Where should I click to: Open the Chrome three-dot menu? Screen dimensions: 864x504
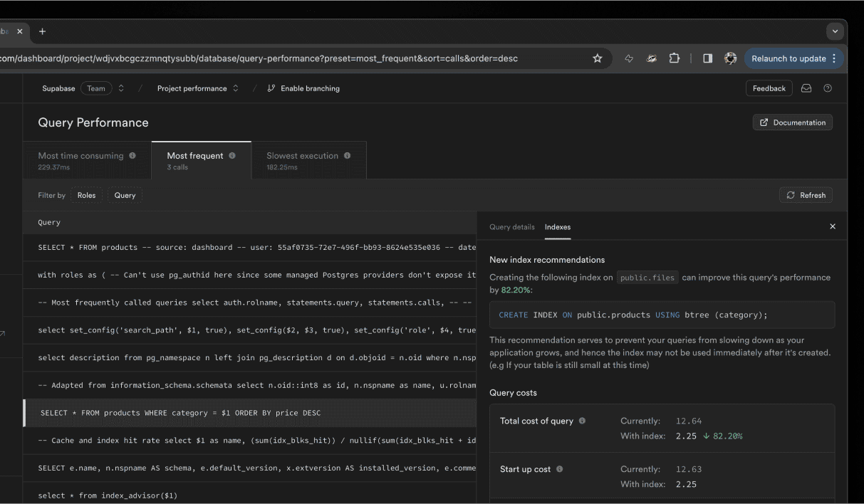834,58
